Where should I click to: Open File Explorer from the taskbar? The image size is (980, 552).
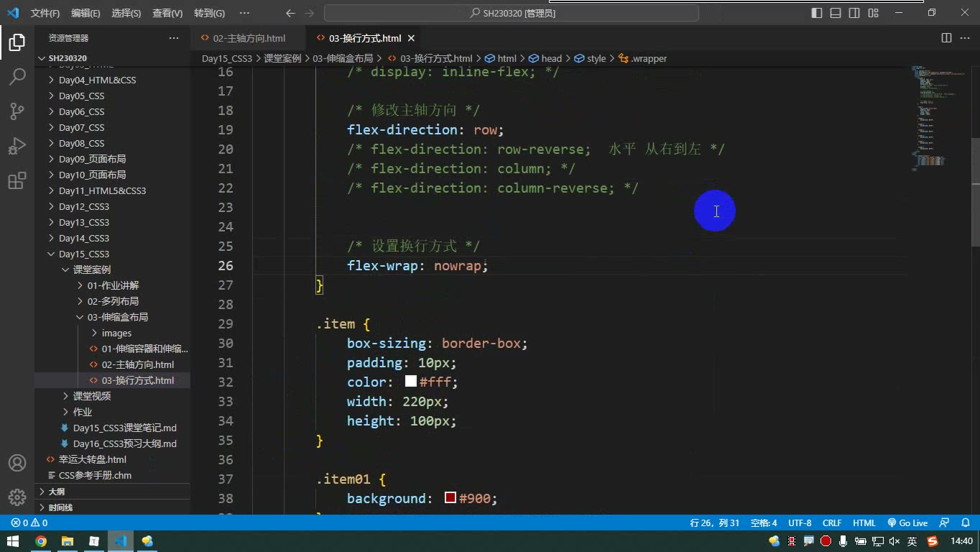pos(68,541)
